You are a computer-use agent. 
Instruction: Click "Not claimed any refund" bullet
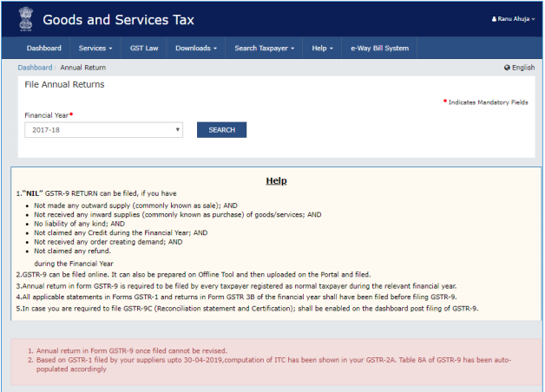(x=72, y=251)
